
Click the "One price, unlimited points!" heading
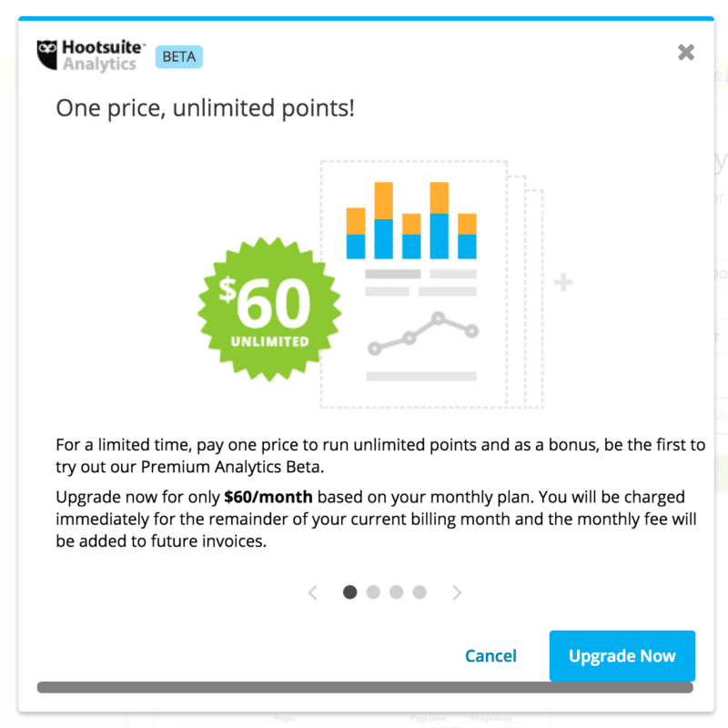pyautogui.click(x=205, y=108)
